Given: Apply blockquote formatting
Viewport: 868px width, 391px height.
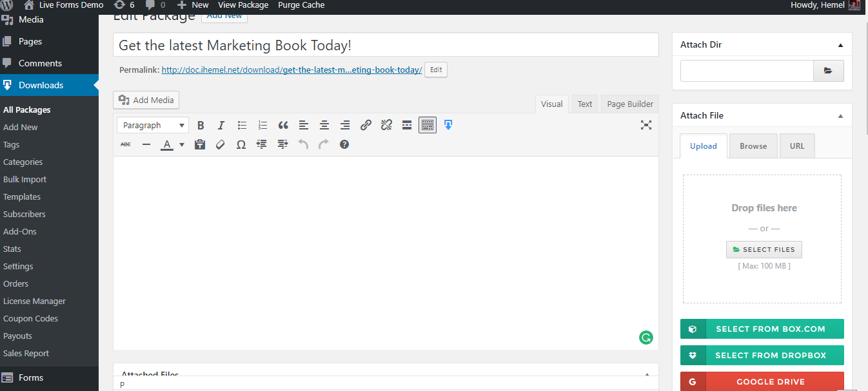Looking at the screenshot, I should pos(283,125).
